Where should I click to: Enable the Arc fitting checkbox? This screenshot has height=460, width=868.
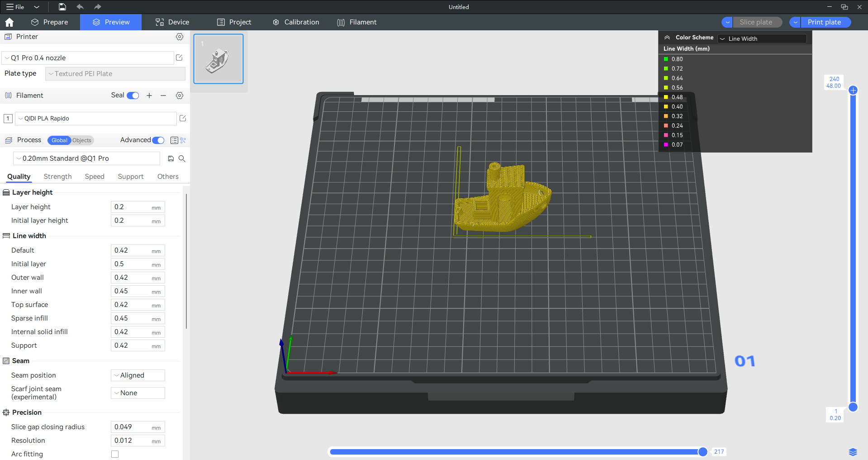pyautogui.click(x=115, y=454)
